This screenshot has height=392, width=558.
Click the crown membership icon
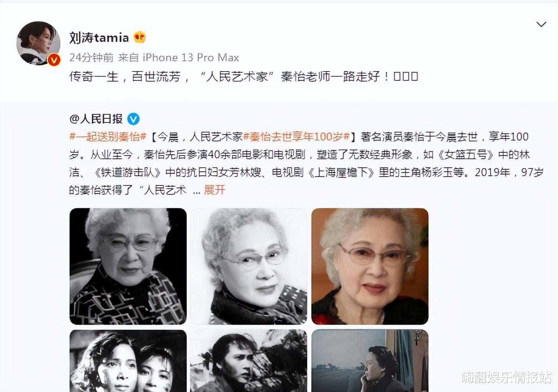pos(139,37)
